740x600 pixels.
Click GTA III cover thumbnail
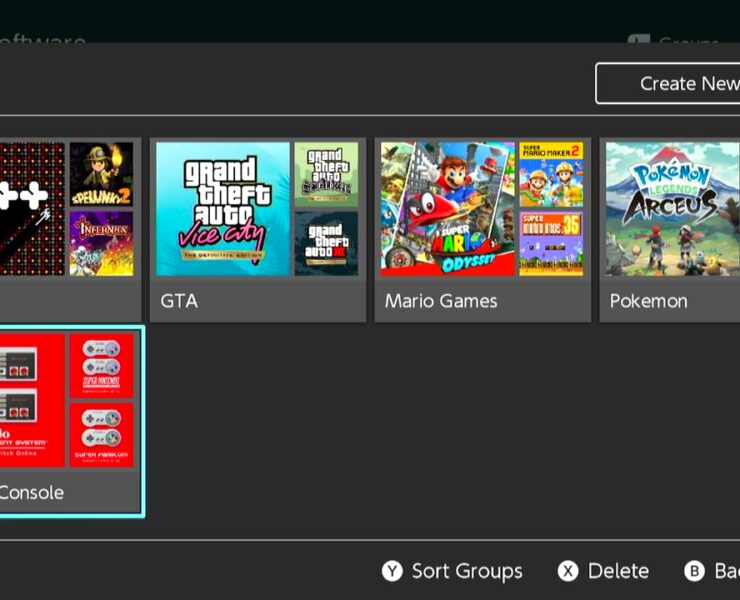coord(326,244)
